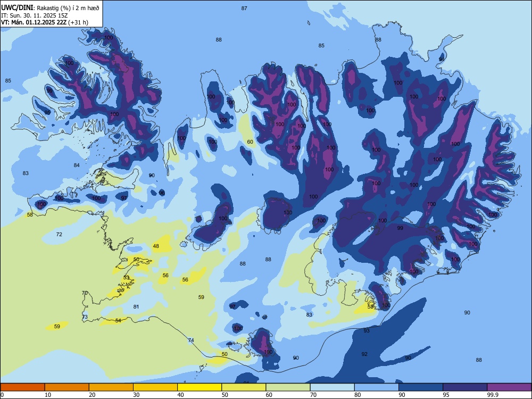Click the 40 legend scale label
Image resolution: width=532 pixels, height=399 pixels.
point(180,395)
